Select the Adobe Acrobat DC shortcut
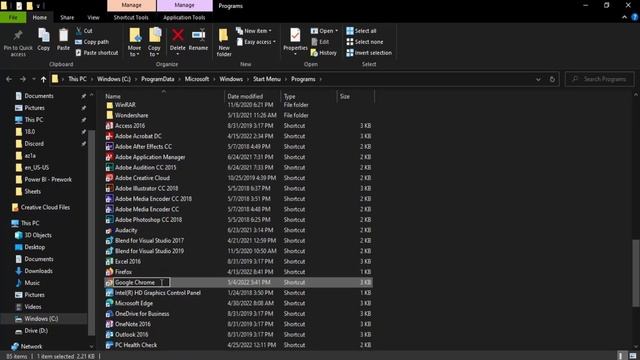The image size is (640, 360). (x=138, y=136)
